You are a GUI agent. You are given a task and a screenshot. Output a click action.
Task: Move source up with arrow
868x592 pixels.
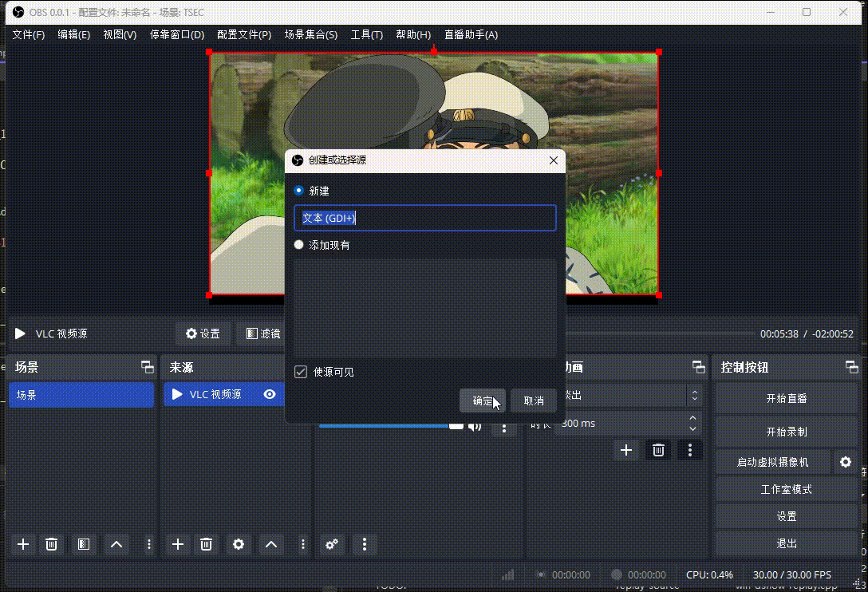(271, 544)
